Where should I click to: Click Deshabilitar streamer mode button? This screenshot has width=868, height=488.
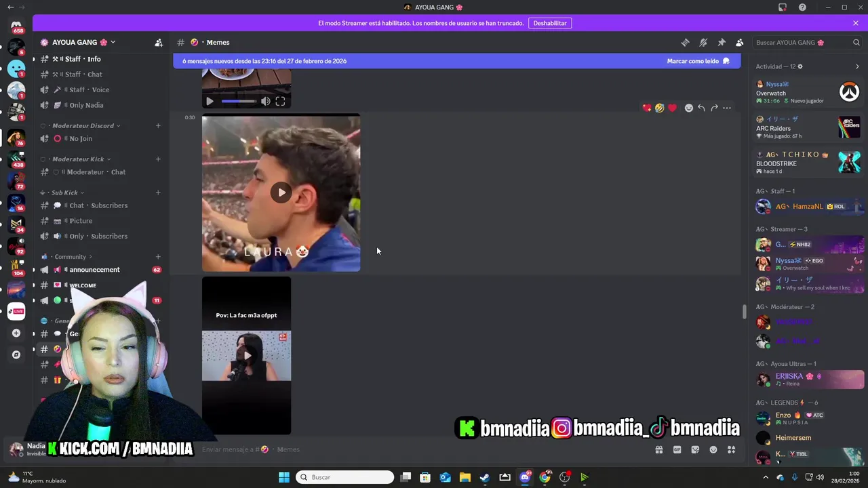pyautogui.click(x=550, y=23)
